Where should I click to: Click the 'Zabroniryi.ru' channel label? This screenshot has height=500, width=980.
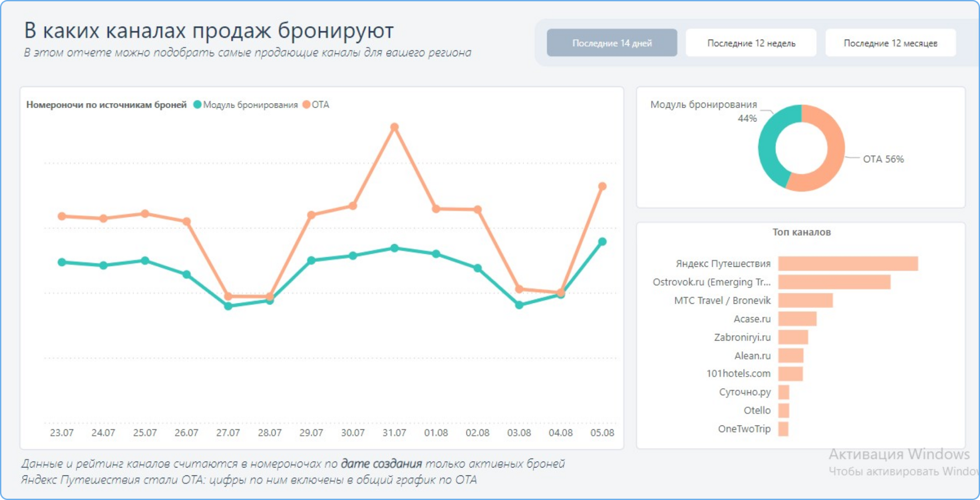pos(742,337)
